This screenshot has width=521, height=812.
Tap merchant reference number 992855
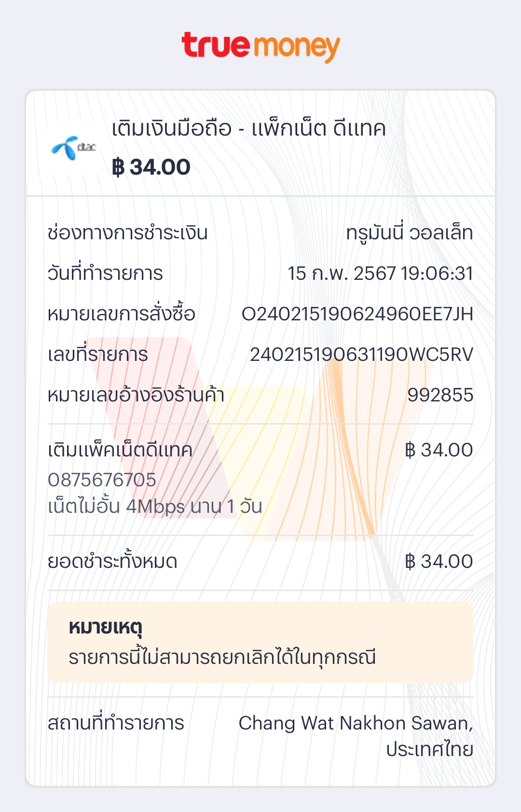(x=440, y=395)
